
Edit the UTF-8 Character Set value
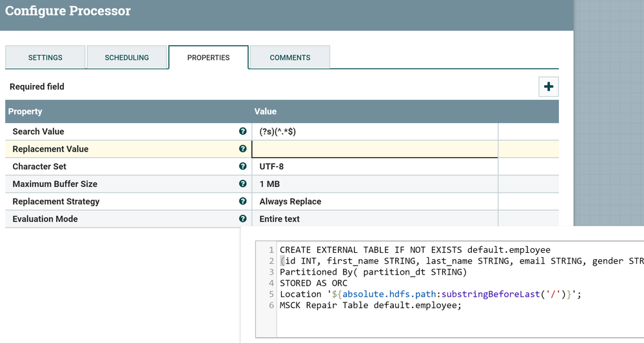click(374, 166)
